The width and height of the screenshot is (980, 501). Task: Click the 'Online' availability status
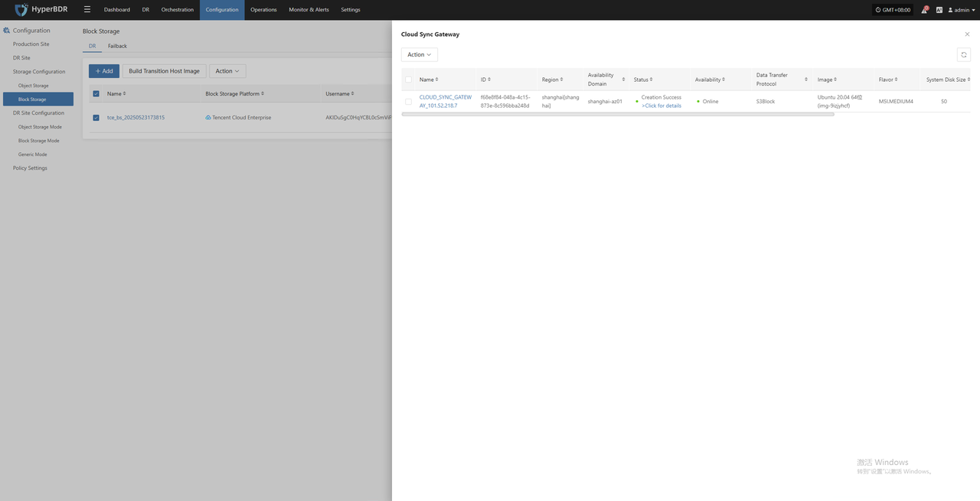click(710, 101)
